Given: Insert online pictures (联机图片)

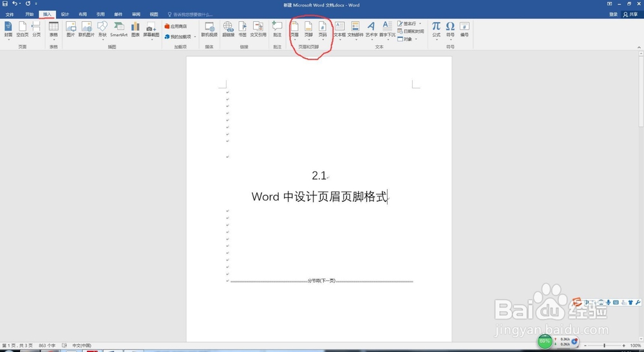Looking at the screenshot, I should tap(86, 30).
